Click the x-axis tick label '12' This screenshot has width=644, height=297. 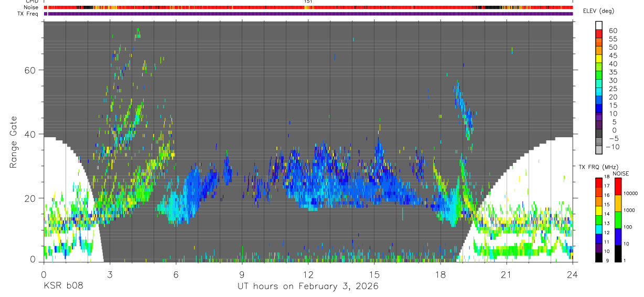point(308,274)
